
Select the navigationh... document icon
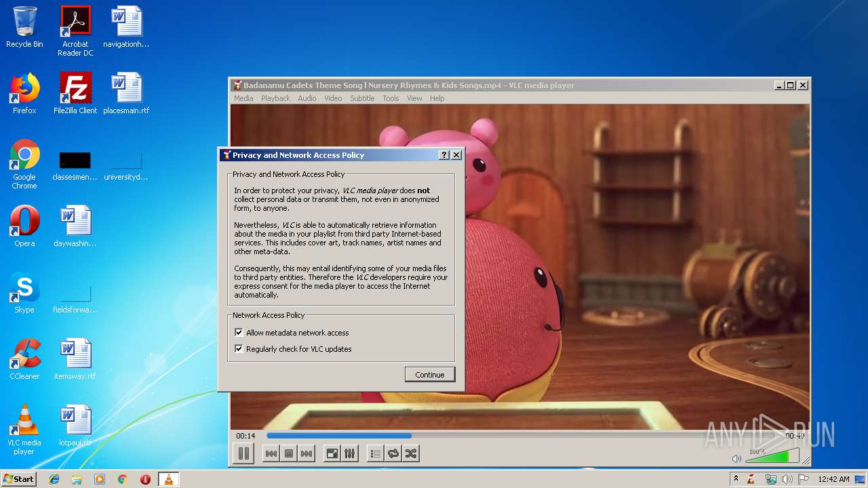tap(126, 27)
